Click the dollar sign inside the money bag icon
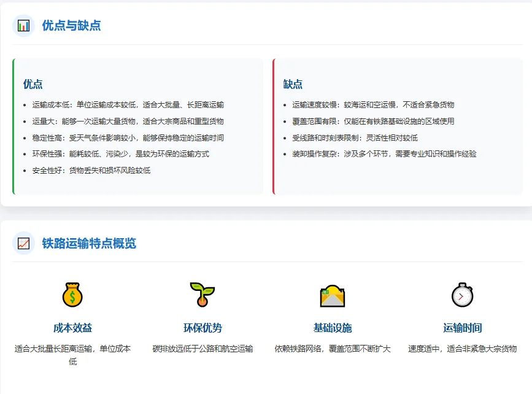The height and width of the screenshot is (394, 532). tap(73, 298)
